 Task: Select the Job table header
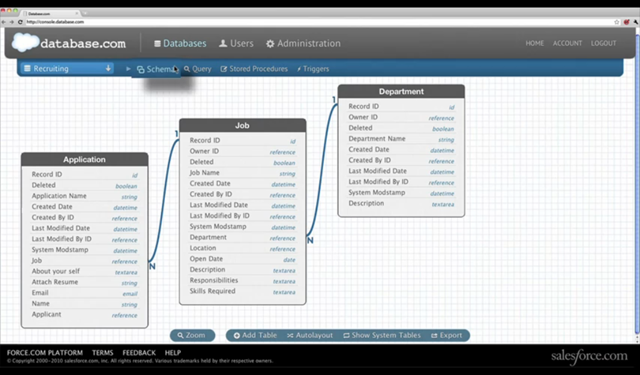(242, 125)
